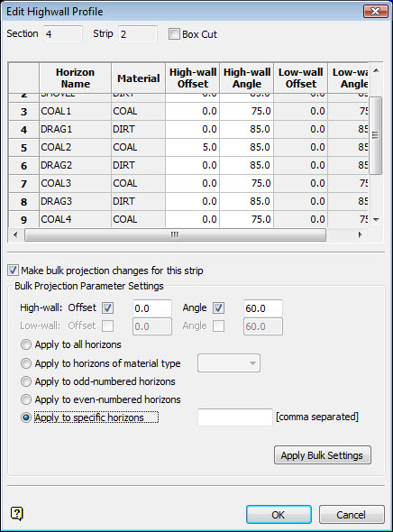This screenshot has width=393, height=532.
Task: Click the table scroll up arrow
Action: click(376, 71)
